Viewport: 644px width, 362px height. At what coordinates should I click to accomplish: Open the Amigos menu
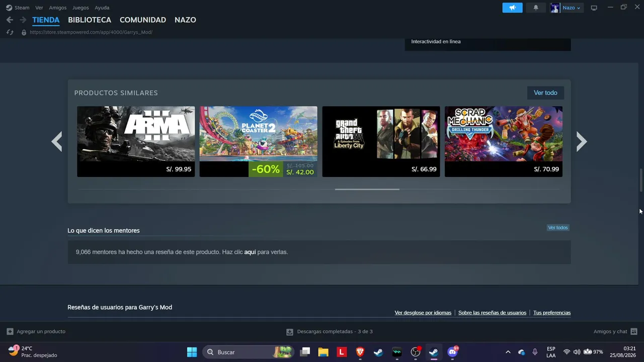click(58, 8)
